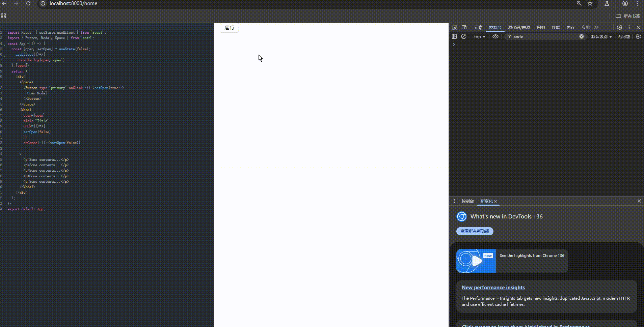Click the 运行 button above the preview
The width and height of the screenshot is (644, 327).
pyautogui.click(x=229, y=28)
